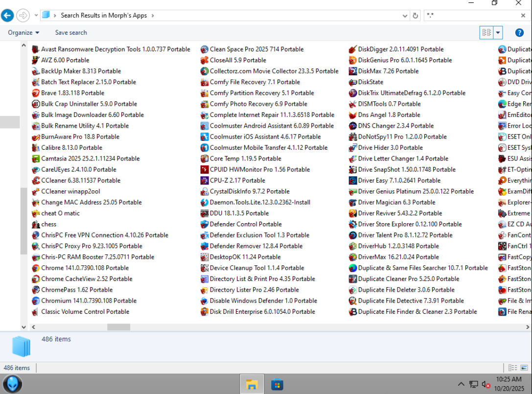Screen dimensions: 532x394
Task: Select BurnAware Pro 18.8 Portable
Action: 80,137
